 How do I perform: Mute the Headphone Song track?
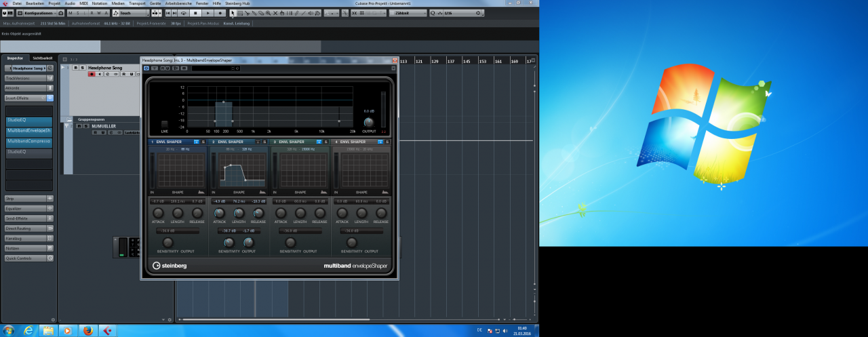click(75, 68)
